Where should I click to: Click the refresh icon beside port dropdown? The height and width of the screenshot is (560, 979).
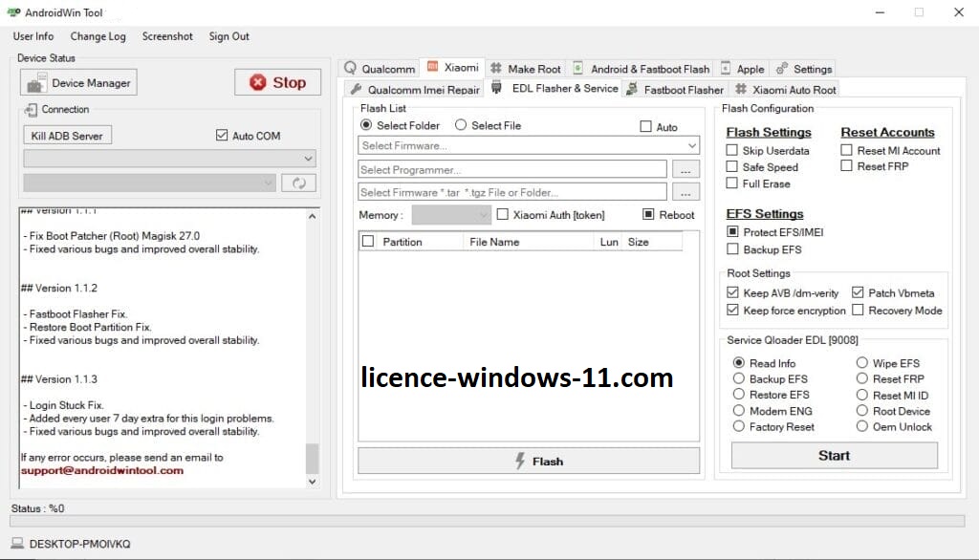[x=298, y=183]
